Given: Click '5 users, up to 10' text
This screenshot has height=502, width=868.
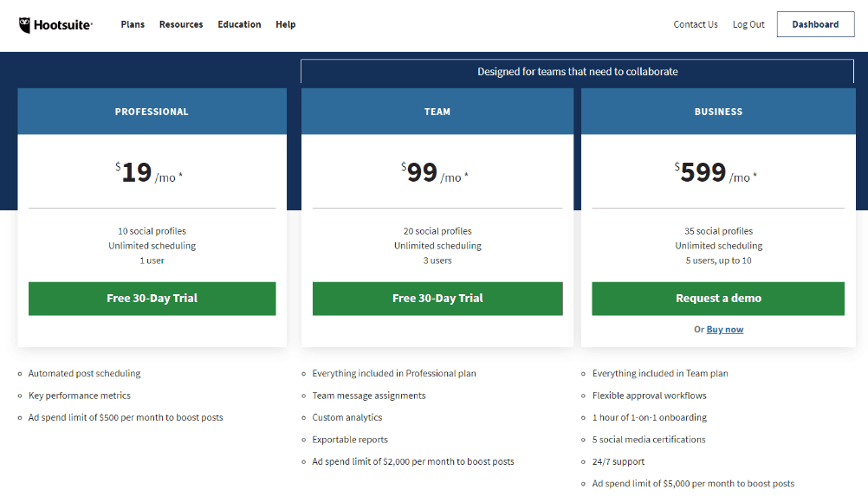Looking at the screenshot, I should (x=718, y=261).
